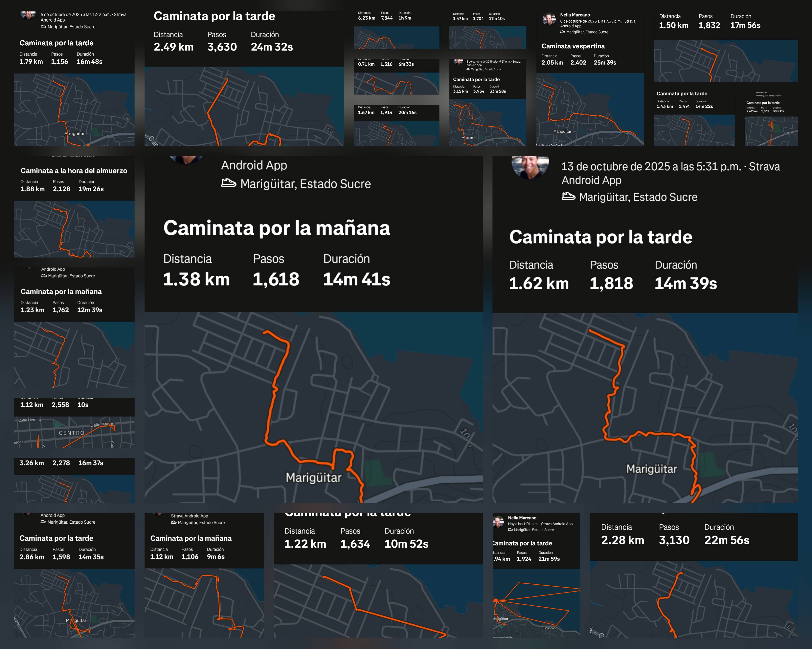812x649 pixels.
Task: Click the shoe icon in the 1.23 km morning walk card
Action: point(44,276)
